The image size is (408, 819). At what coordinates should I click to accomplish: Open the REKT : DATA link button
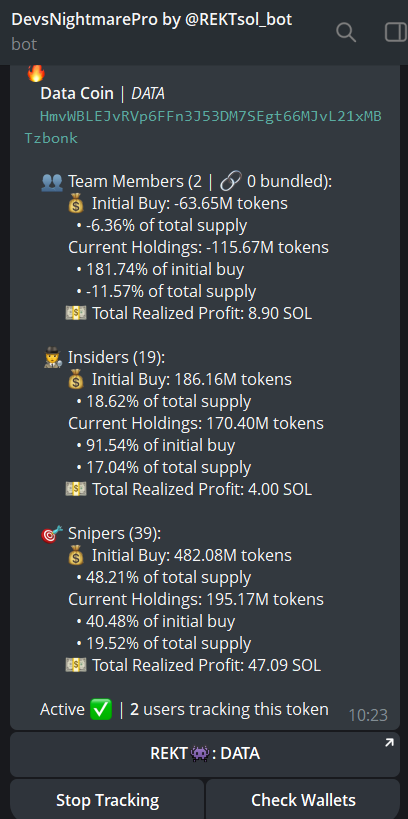205,754
